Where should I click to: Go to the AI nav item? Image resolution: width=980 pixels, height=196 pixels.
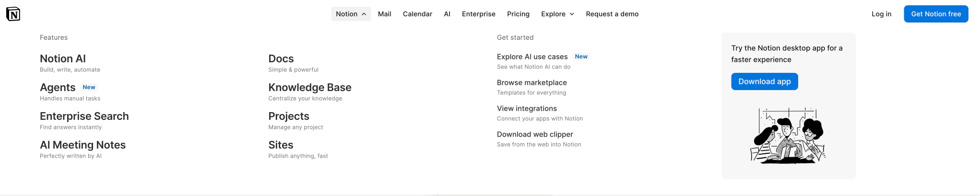pos(447,14)
